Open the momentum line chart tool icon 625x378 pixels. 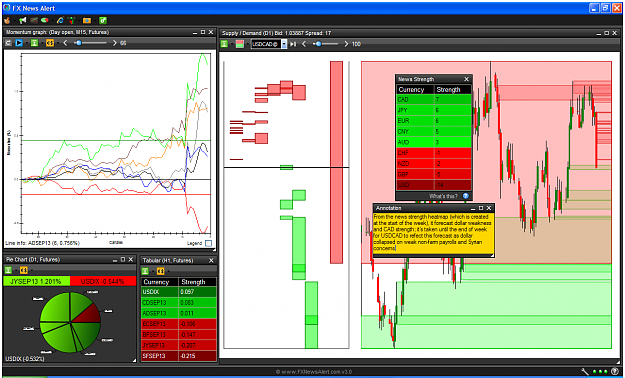pos(34,20)
